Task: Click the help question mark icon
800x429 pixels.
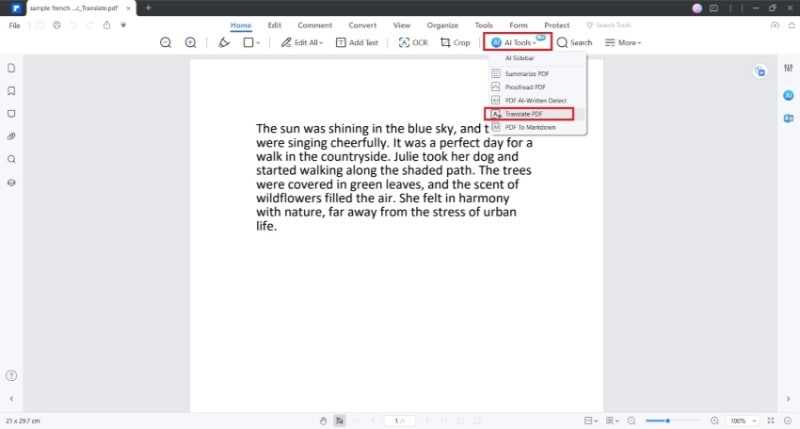Action: (x=11, y=376)
